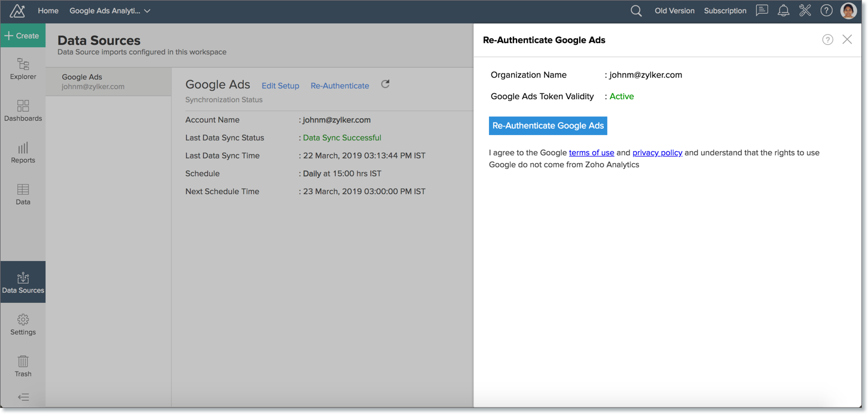Viewport: 868px width, 414px height.
Task: Click the Re-Authenticate Google Ads button
Action: tap(548, 125)
